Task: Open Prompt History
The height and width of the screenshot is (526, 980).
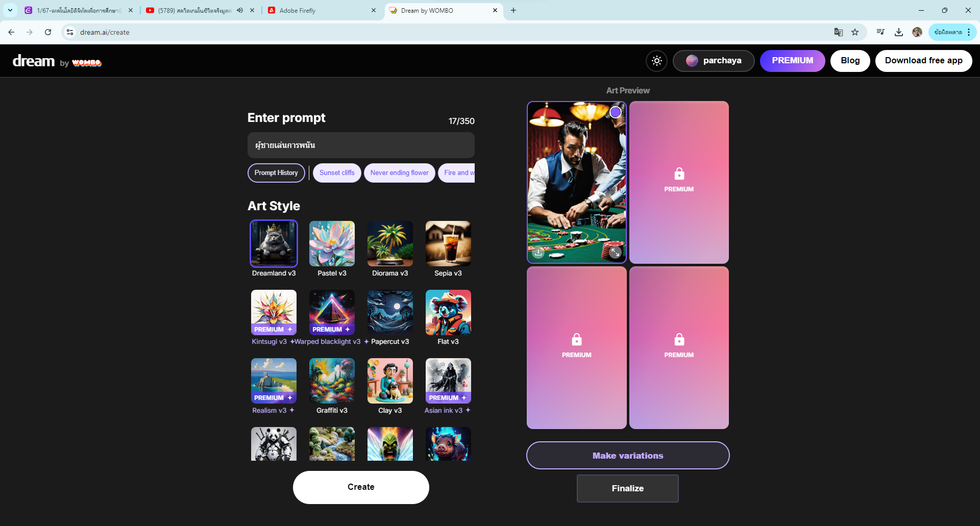Action: pos(276,173)
